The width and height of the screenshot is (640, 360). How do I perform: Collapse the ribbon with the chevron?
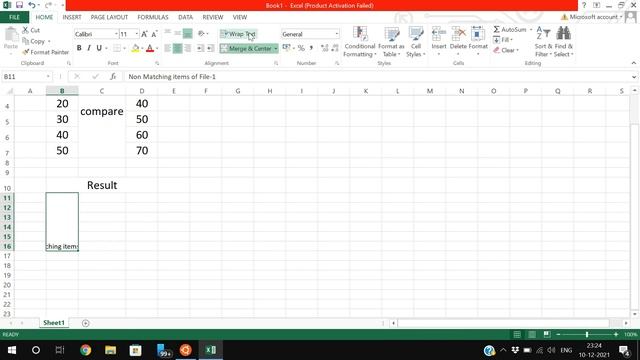633,63
